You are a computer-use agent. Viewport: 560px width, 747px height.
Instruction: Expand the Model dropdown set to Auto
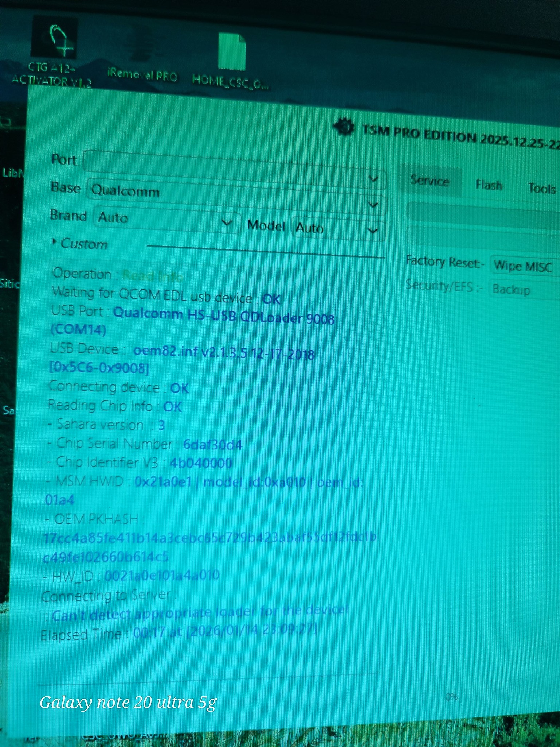click(x=339, y=230)
